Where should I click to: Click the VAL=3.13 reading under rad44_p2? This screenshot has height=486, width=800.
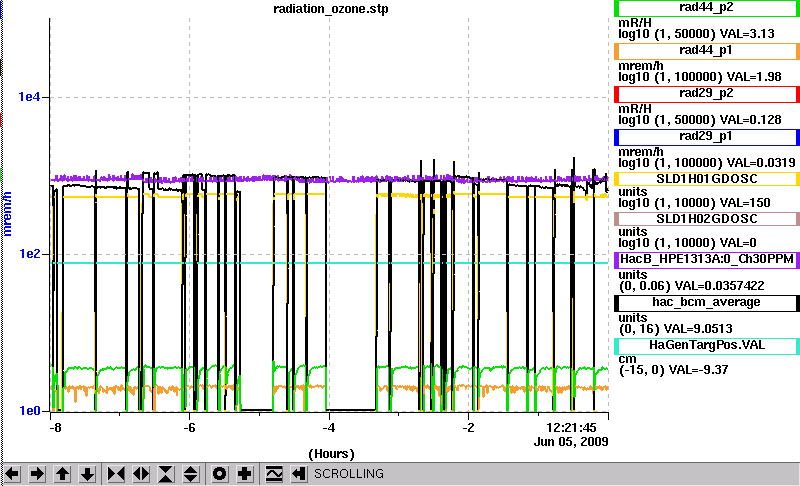(747, 34)
